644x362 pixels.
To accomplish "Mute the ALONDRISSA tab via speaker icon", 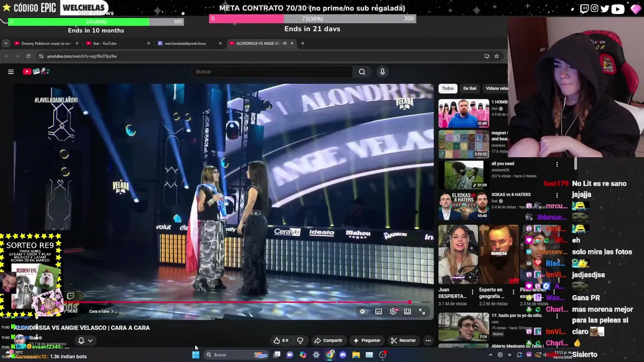I will click(284, 43).
